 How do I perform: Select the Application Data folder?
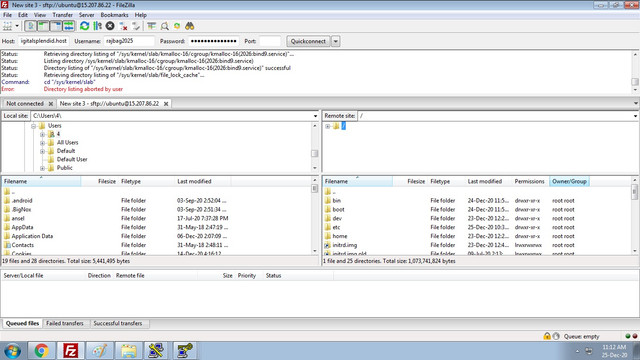click(32, 236)
